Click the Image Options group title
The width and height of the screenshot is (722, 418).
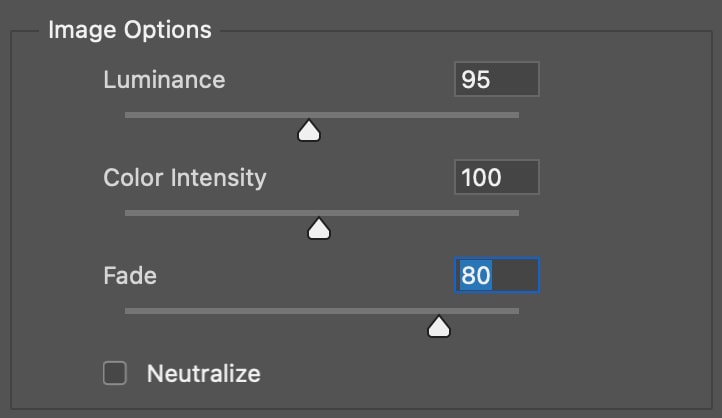coord(130,30)
